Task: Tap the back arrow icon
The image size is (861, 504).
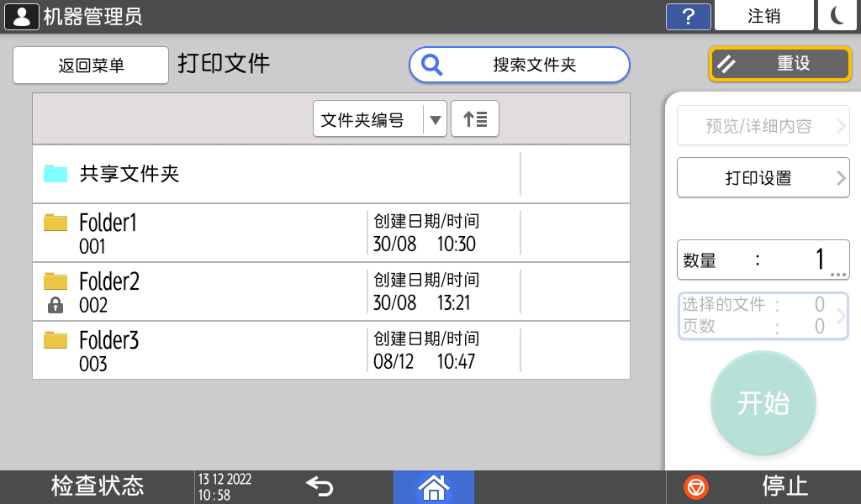Action: tap(320, 486)
